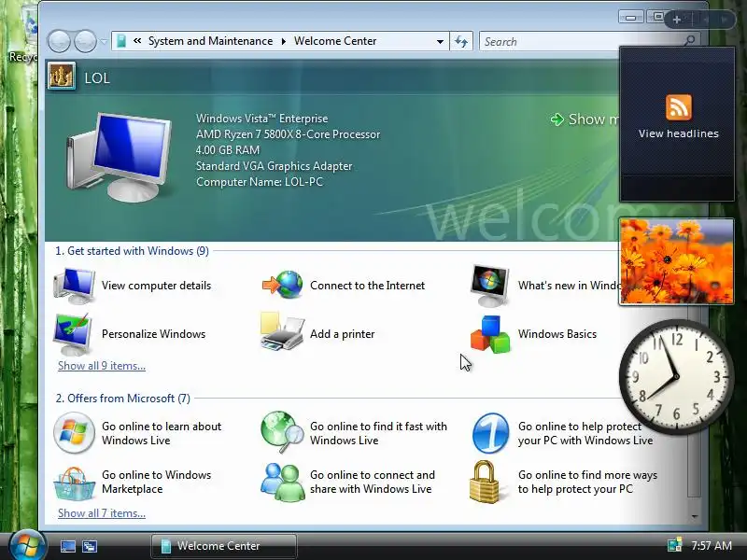Open the Windows Start orb
This screenshot has height=560, width=747.
click(x=27, y=545)
